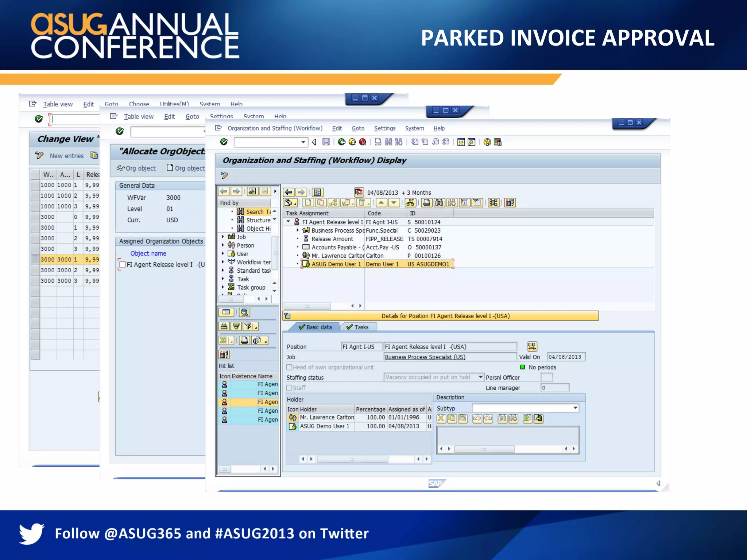Expand the Person node in Find by tree

click(x=223, y=245)
